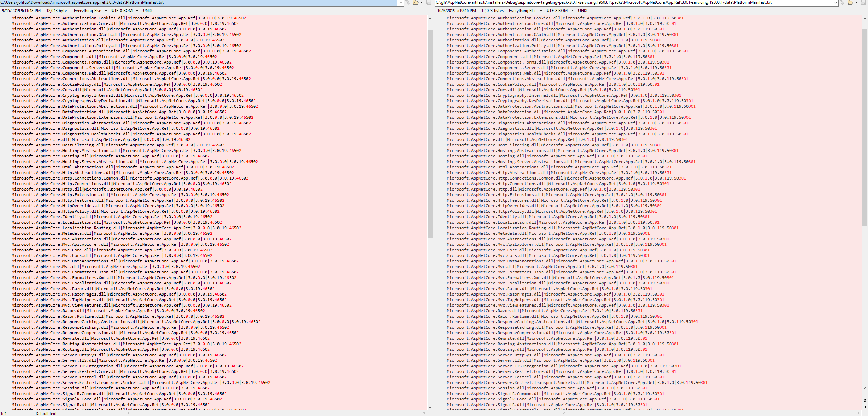Open the left folder icon's dropdown arrow
Image resolution: width=868 pixels, height=416 pixels.
(x=422, y=2)
